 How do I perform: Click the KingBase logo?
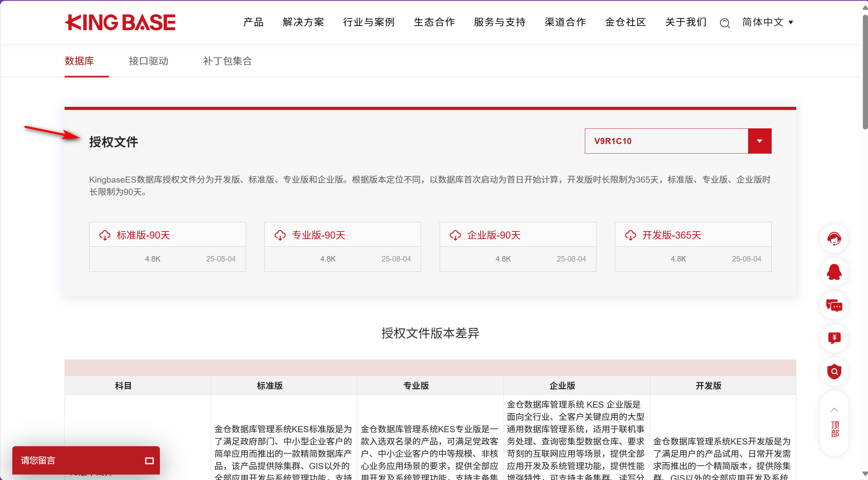coord(120,23)
